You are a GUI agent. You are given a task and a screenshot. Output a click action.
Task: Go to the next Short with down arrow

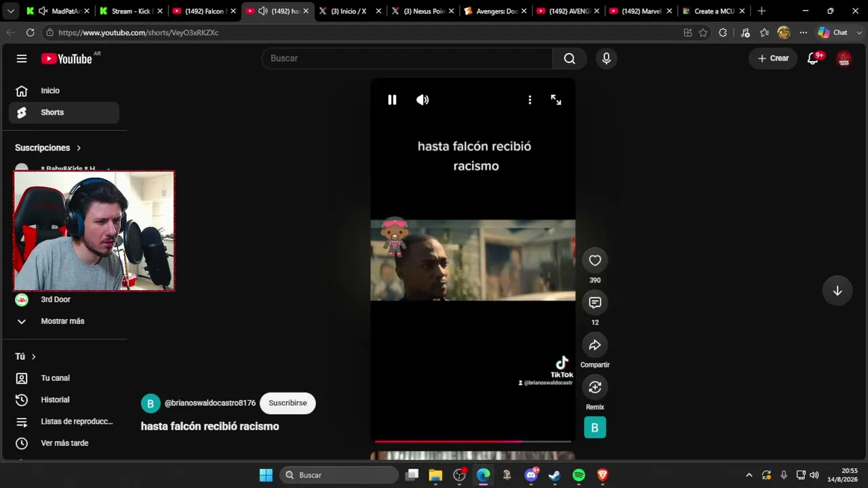(837, 291)
